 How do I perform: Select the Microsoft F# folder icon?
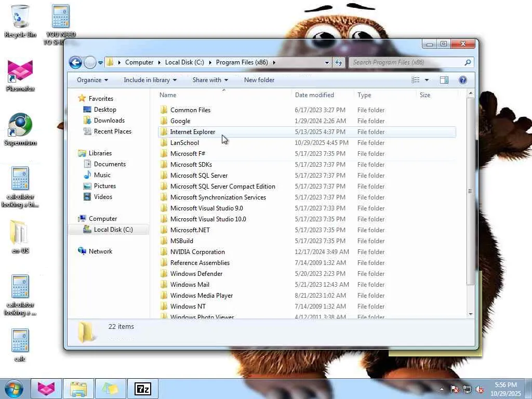tap(164, 154)
